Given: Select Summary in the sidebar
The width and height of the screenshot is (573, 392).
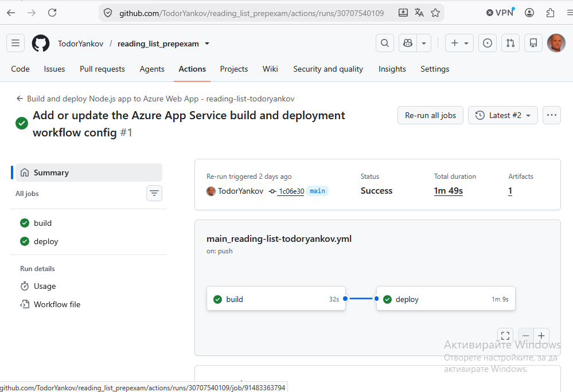Looking at the screenshot, I should [89, 173].
